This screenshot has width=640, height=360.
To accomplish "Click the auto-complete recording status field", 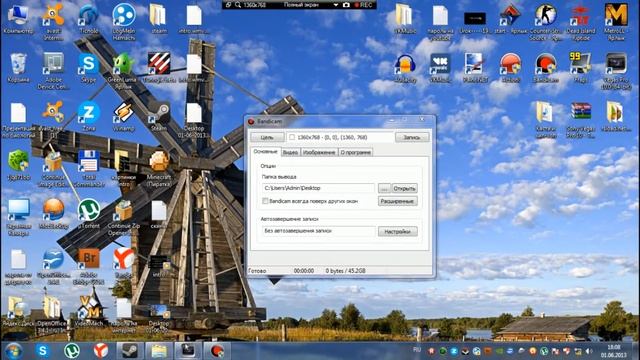I will pos(318,231).
